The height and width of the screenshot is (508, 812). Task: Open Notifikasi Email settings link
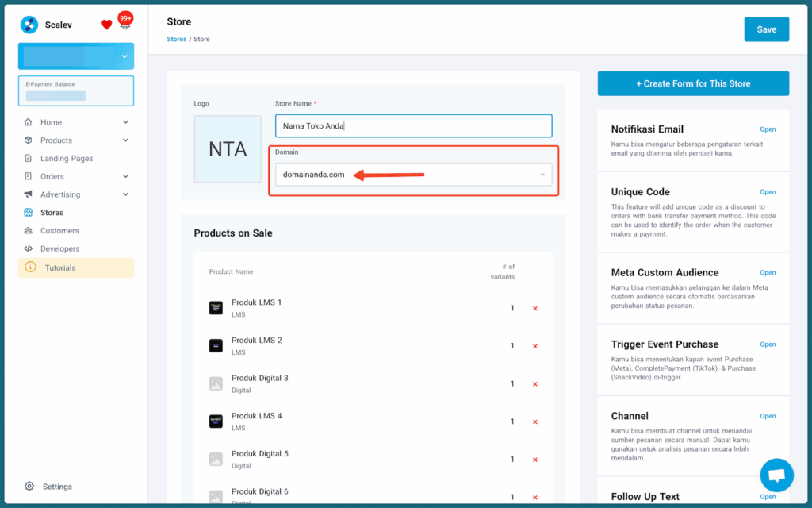pos(767,129)
